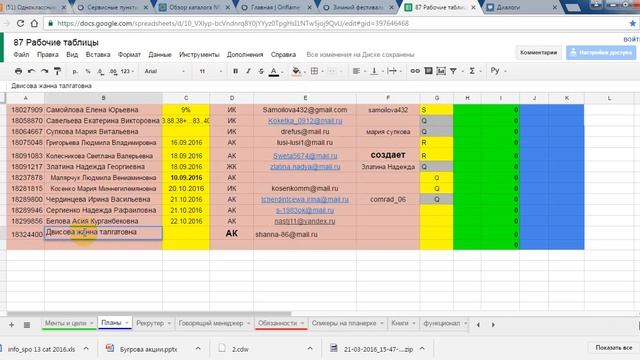
Task: Switch to the Мечты и цели sheet
Action: coord(65,323)
